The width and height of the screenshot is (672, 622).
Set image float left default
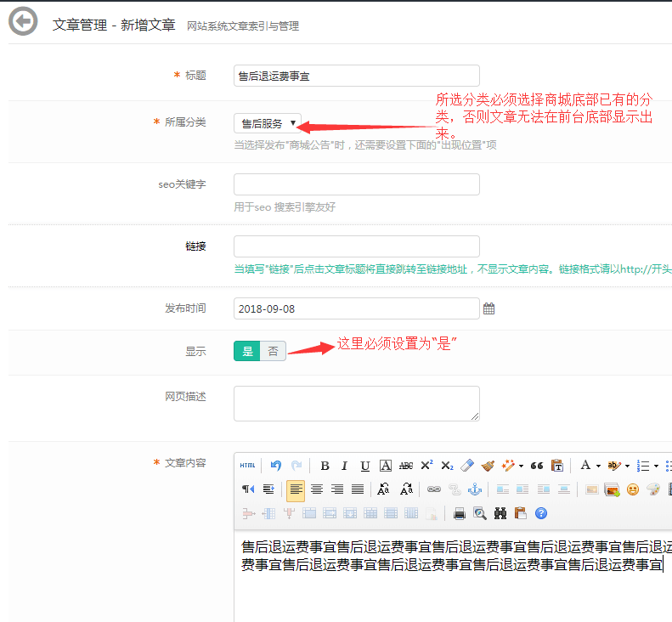(x=502, y=489)
